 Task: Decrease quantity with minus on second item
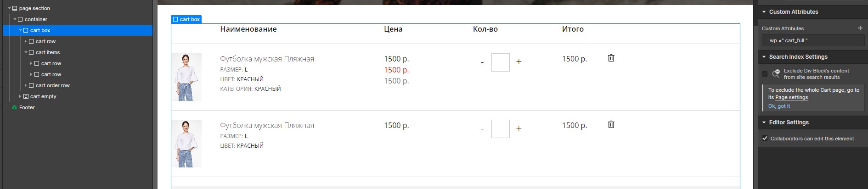482,129
